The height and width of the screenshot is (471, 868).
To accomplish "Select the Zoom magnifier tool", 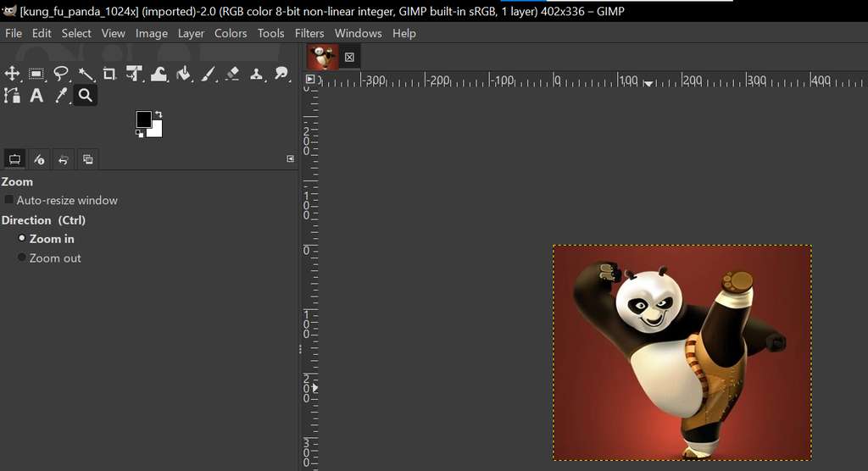I will 86,95.
